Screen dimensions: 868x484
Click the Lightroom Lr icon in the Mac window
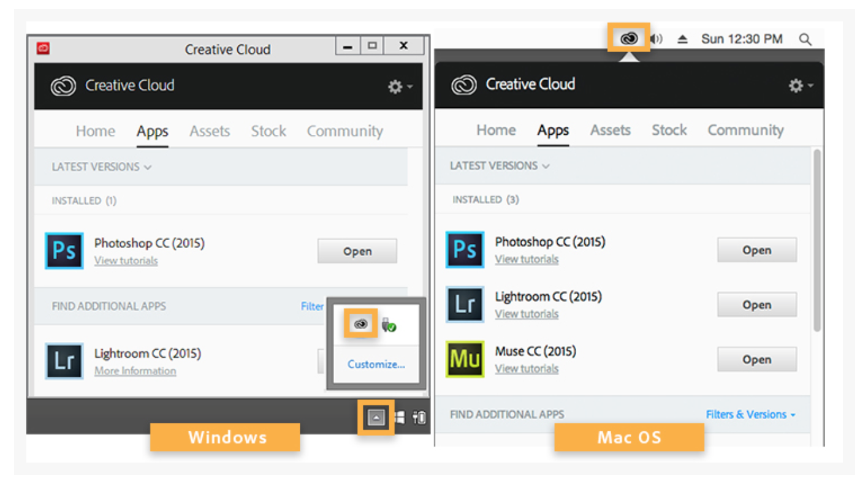pos(465,304)
